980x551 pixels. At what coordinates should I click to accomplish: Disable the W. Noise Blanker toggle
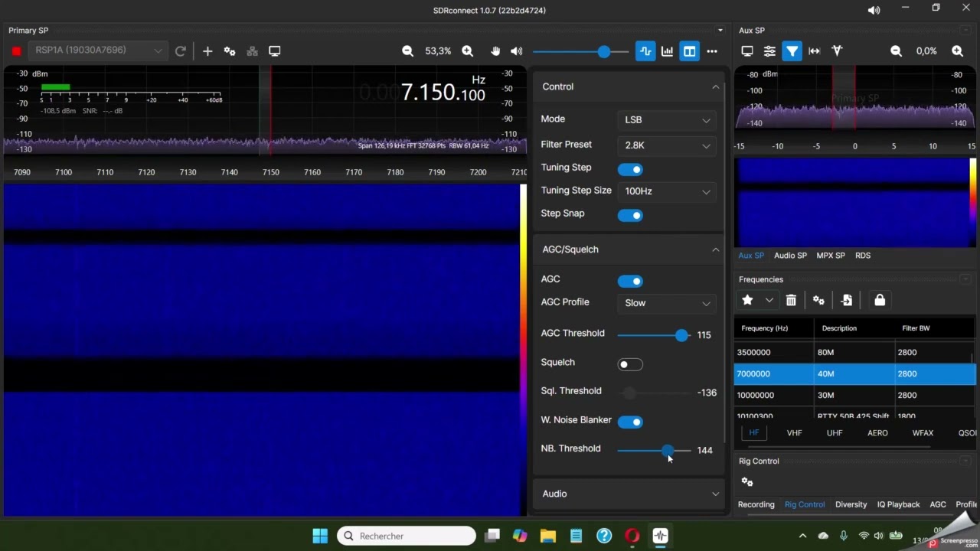630,422
